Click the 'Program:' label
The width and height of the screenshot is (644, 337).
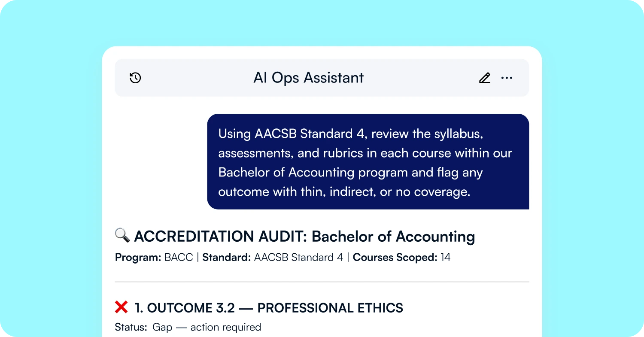[x=138, y=258]
